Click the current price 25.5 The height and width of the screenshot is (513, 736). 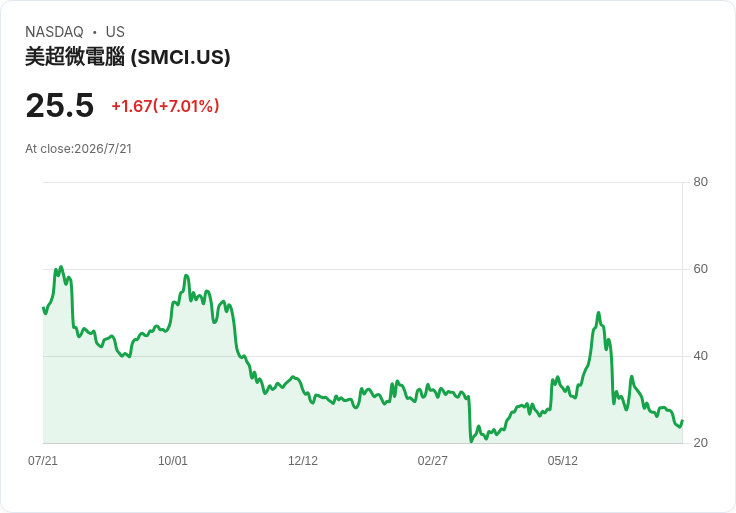click(x=60, y=105)
